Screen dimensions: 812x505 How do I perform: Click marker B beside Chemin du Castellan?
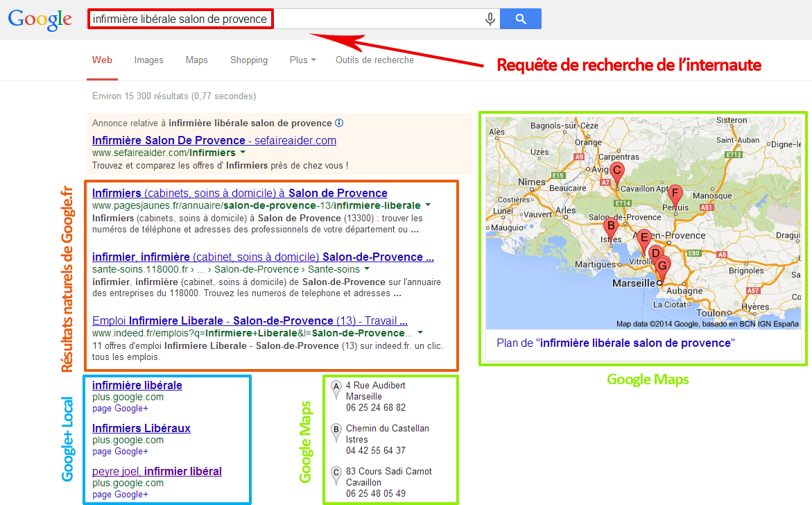(336, 431)
